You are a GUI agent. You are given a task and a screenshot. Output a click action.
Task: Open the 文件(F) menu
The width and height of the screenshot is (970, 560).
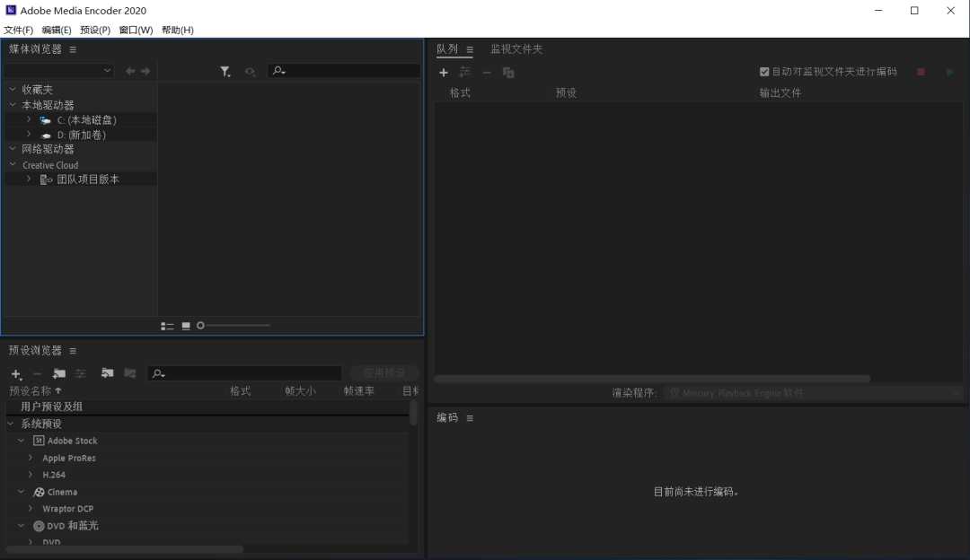[19, 30]
